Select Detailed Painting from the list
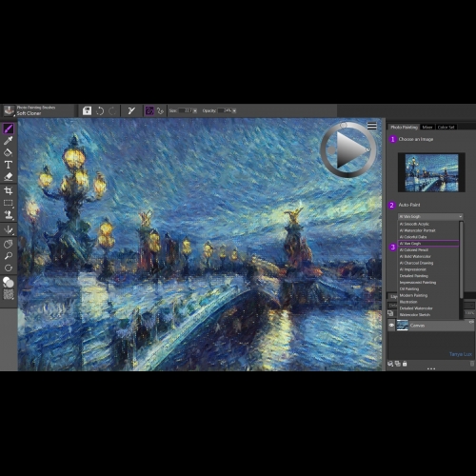Screen dimensions: 476x476 (428, 276)
